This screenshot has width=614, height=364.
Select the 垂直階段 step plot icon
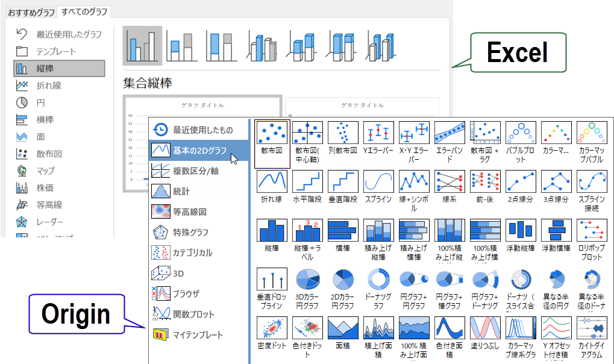pos(343,181)
